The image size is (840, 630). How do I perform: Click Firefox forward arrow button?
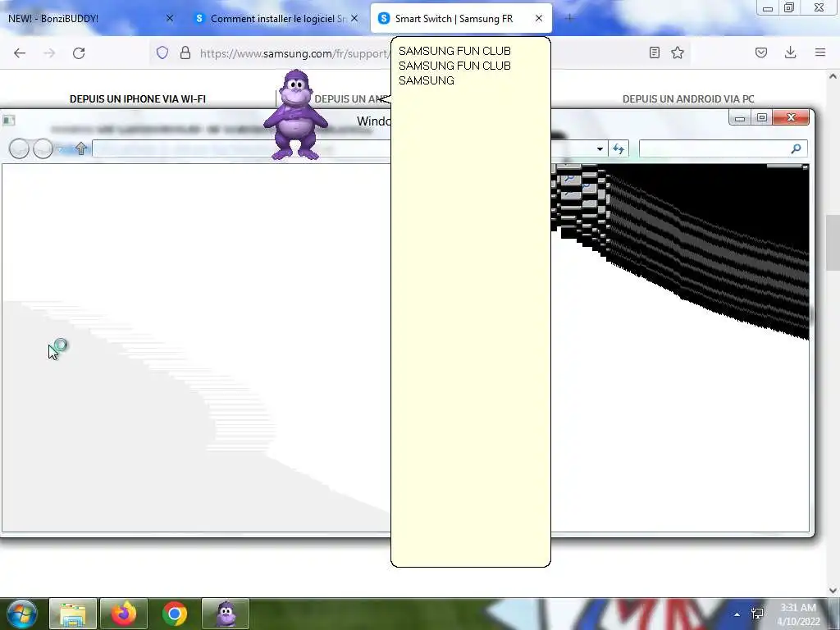click(x=49, y=53)
